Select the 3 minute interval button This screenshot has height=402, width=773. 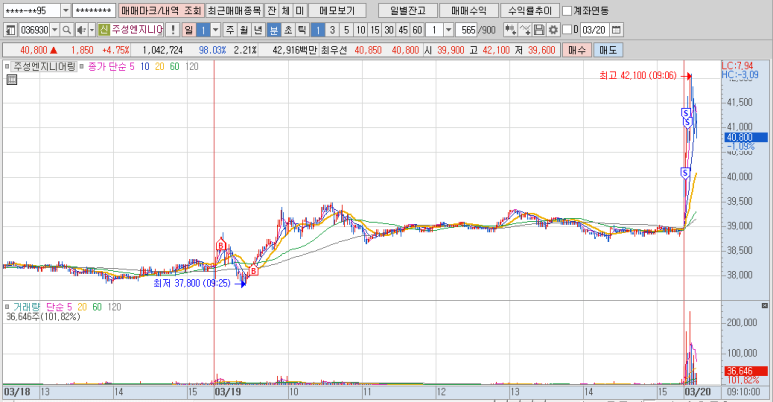coord(332,30)
